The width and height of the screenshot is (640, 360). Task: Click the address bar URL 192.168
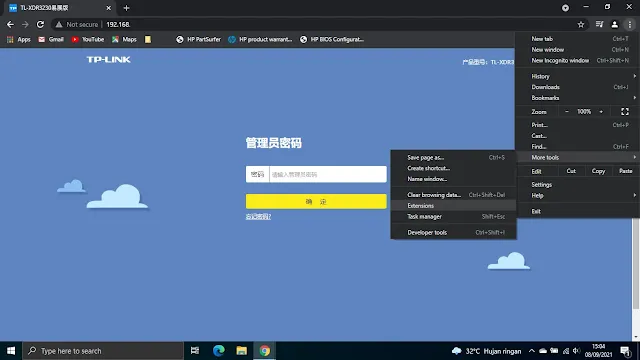(x=118, y=24)
